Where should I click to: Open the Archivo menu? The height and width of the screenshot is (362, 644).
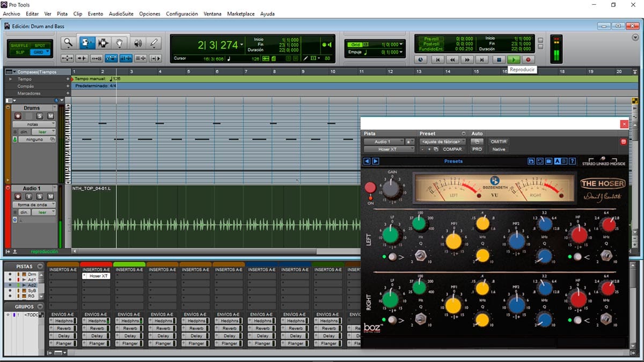click(x=11, y=13)
